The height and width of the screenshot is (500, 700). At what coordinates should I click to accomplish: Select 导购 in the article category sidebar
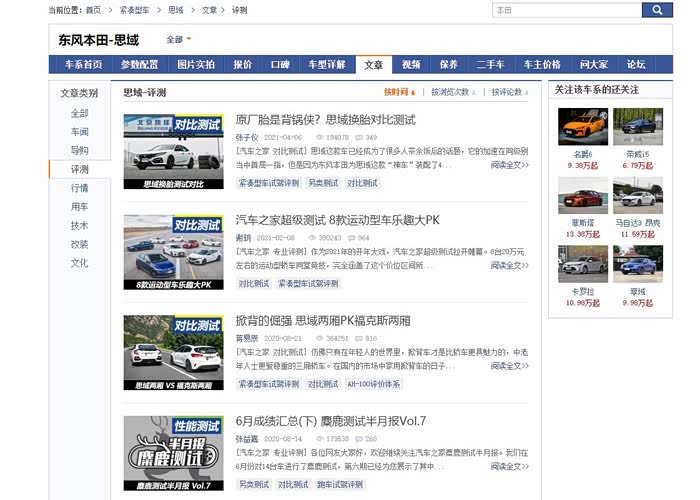click(x=79, y=150)
